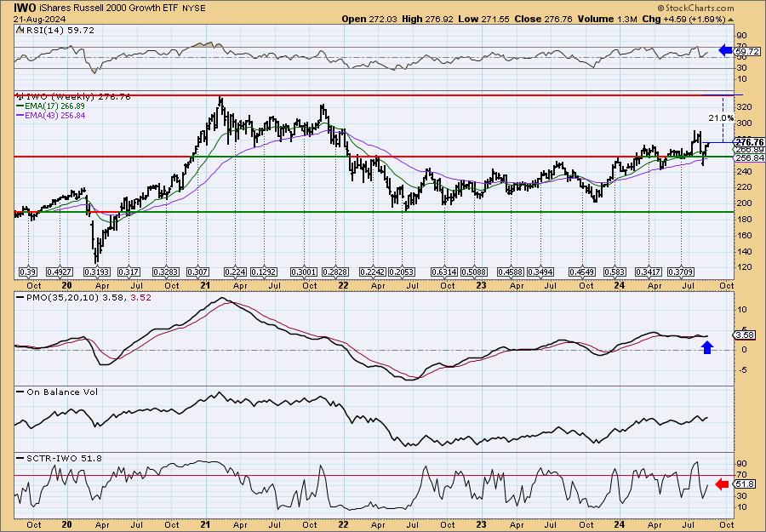
Task: Click the 0.3417 volume label
Action: point(649,272)
